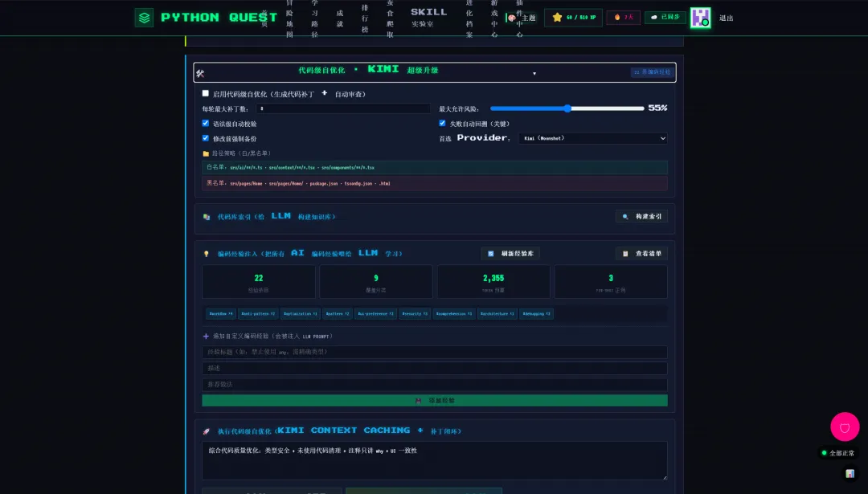Viewport: 868px width, 494px height.
Task: Click the 构建索引 button
Action: [x=641, y=216]
